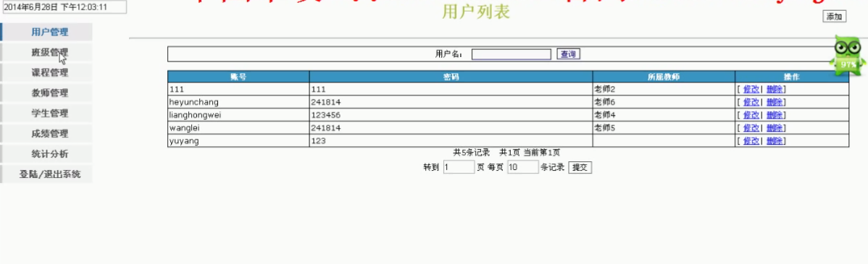Open the 教师管理 menu item
Viewport: 868px width, 264px height.
(46, 93)
